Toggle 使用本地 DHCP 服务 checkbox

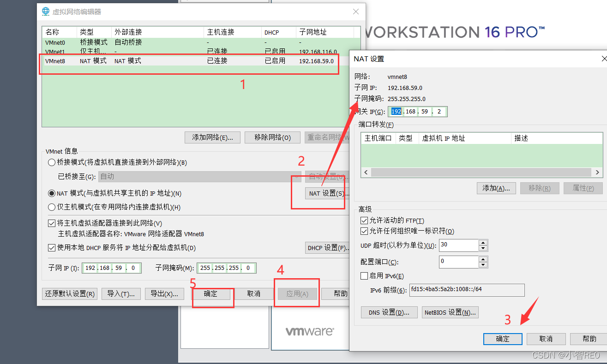tap(52, 248)
